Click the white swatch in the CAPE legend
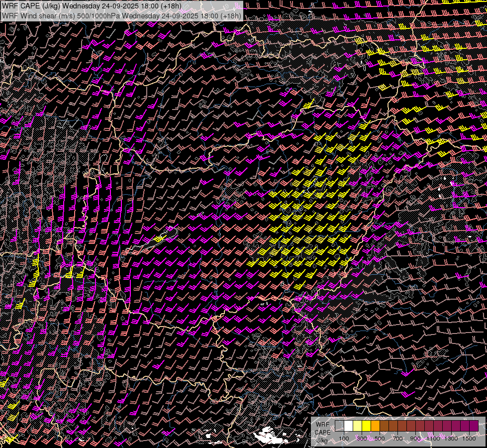This screenshot has width=487, height=448. click(348, 426)
